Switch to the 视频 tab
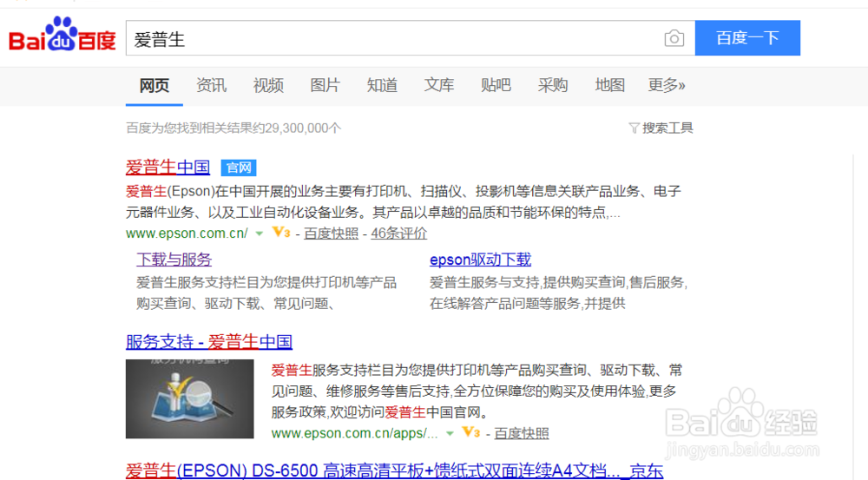 pos(268,85)
